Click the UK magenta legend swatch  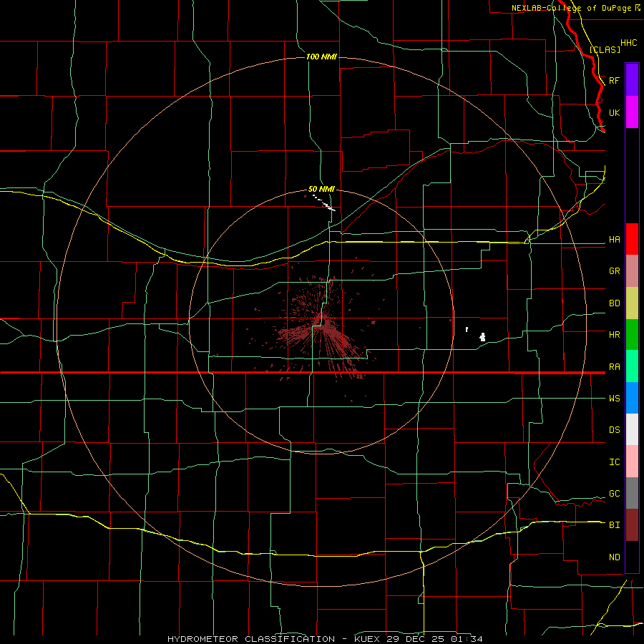point(632,112)
